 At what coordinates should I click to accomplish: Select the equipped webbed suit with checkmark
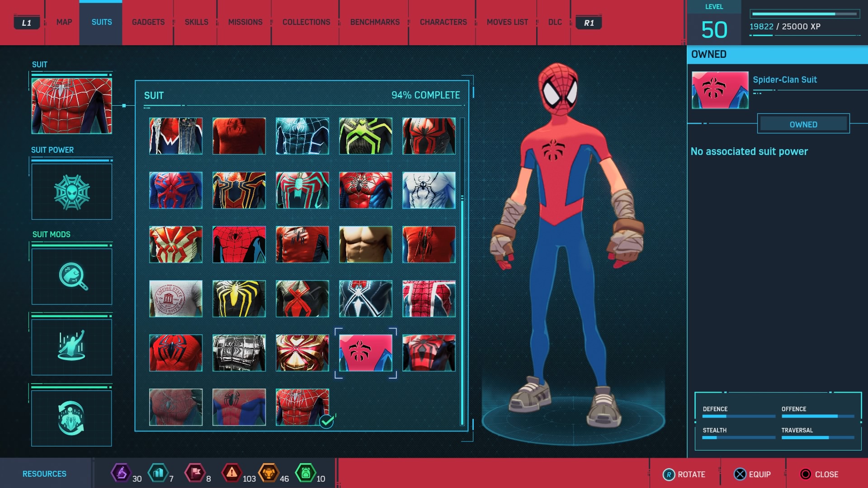(x=302, y=407)
